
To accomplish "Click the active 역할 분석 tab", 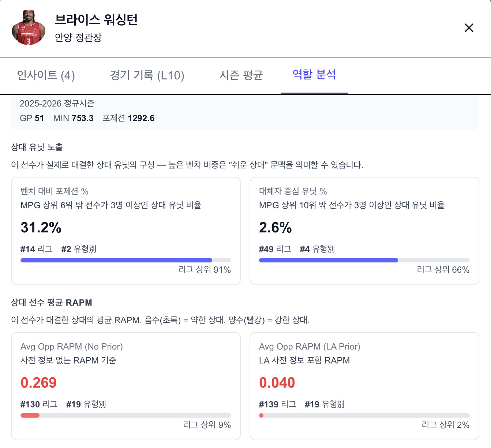I will coord(314,75).
